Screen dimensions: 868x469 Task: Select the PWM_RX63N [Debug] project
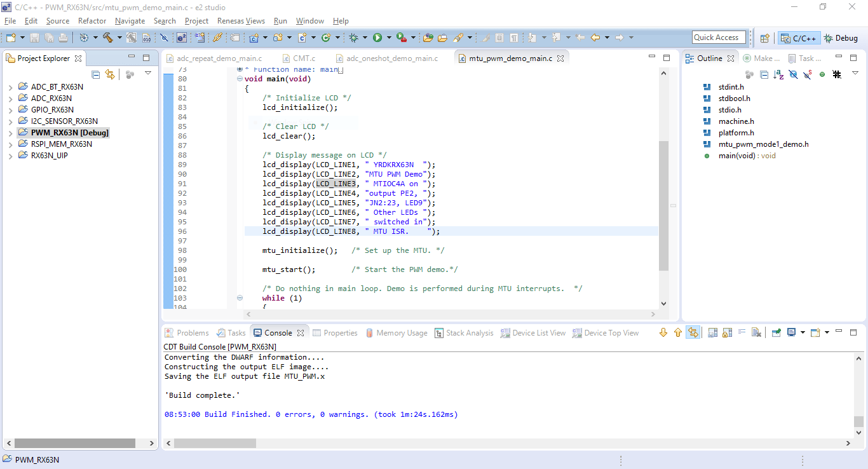70,133
